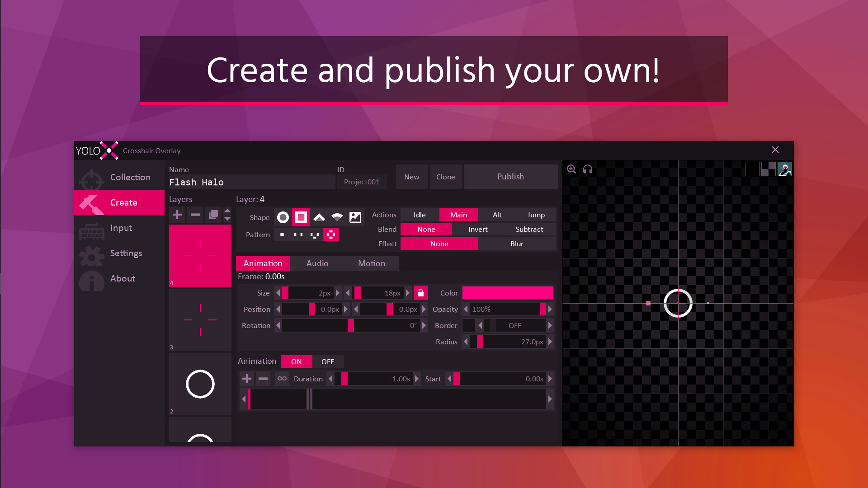The image size is (868, 488).
Task: Duplicate the layer with copy icon
Action: (x=213, y=215)
